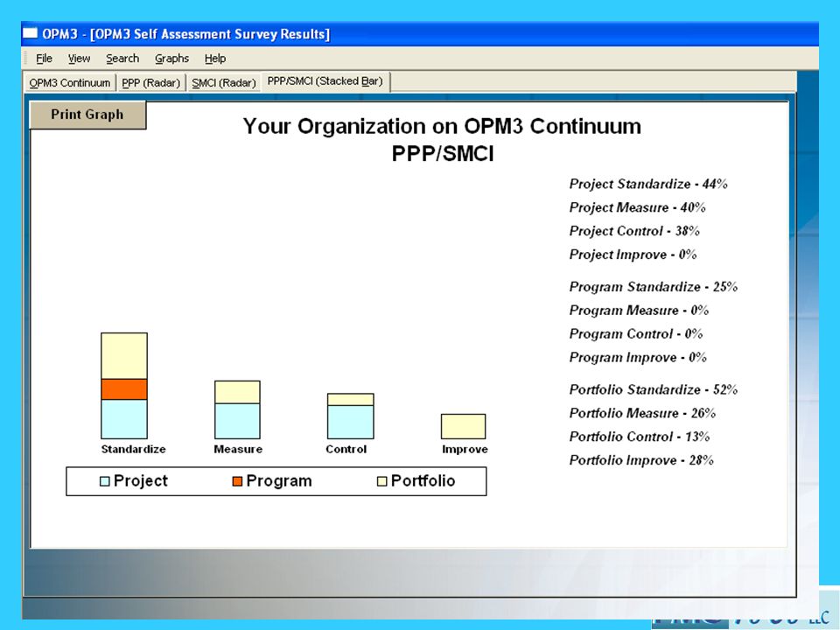Click 'Program Improve - 0%' text
Viewport: 840px width, 630px height.
(638, 358)
